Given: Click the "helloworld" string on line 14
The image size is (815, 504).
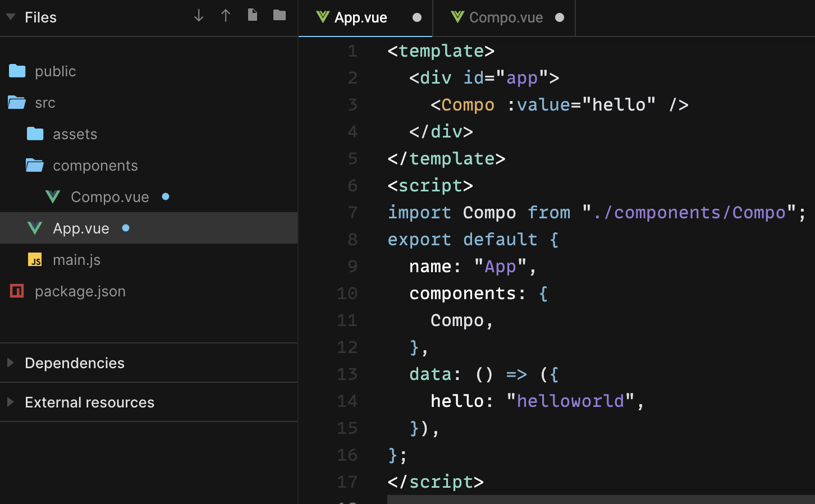Looking at the screenshot, I should pos(570,401).
